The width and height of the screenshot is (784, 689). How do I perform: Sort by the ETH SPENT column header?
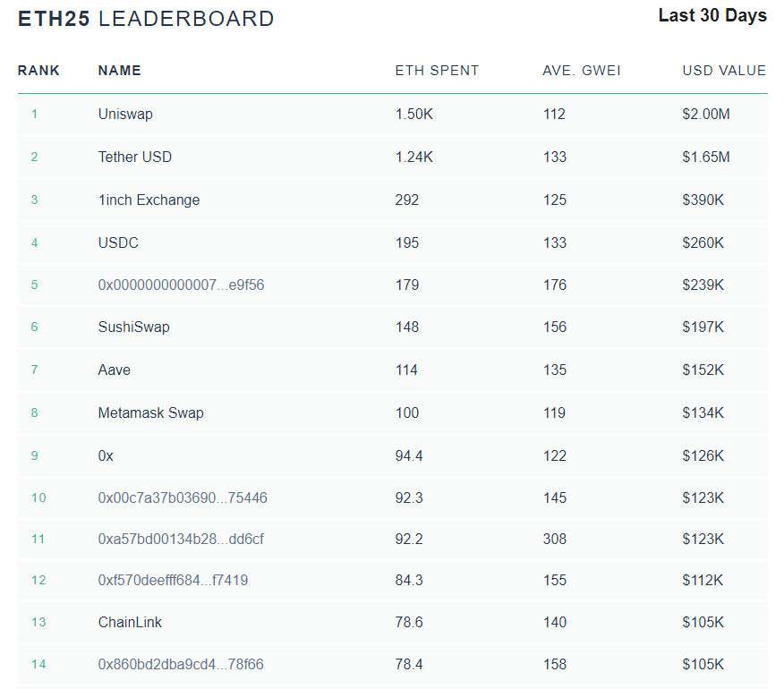437,71
